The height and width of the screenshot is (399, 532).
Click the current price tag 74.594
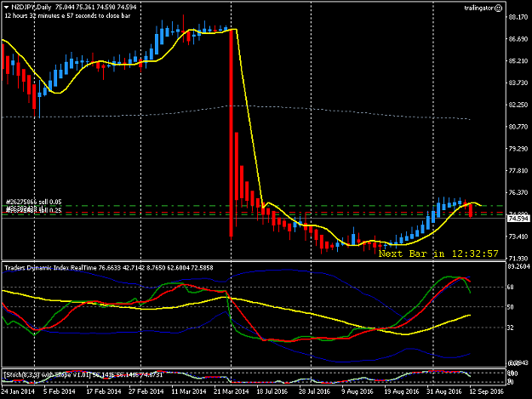518,219
